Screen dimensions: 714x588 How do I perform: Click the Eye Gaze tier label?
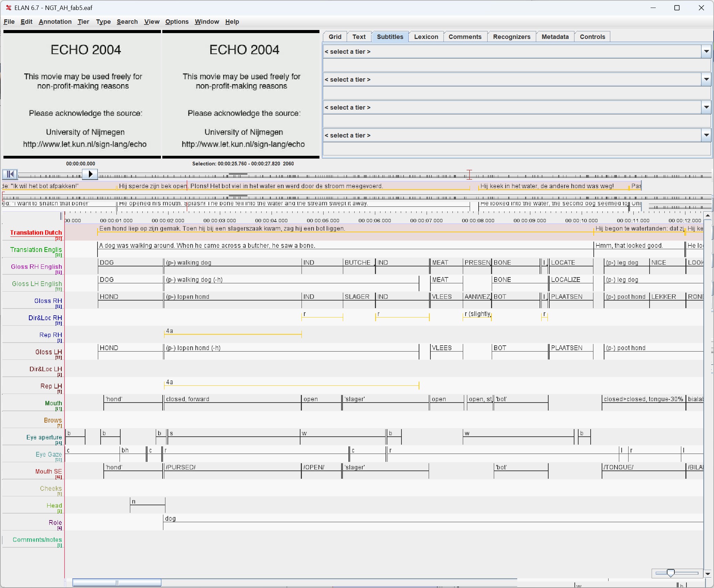coord(49,455)
